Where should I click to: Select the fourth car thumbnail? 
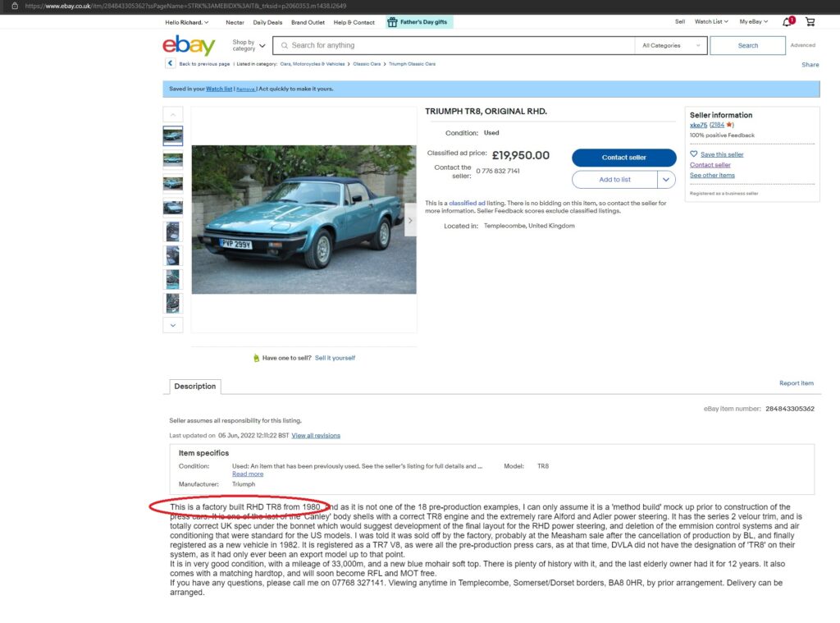(x=172, y=208)
